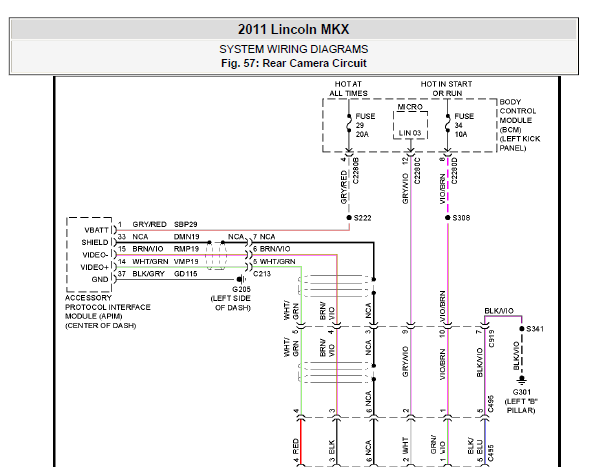Click the "BLK/GRY" wire color label

[x=148, y=274]
